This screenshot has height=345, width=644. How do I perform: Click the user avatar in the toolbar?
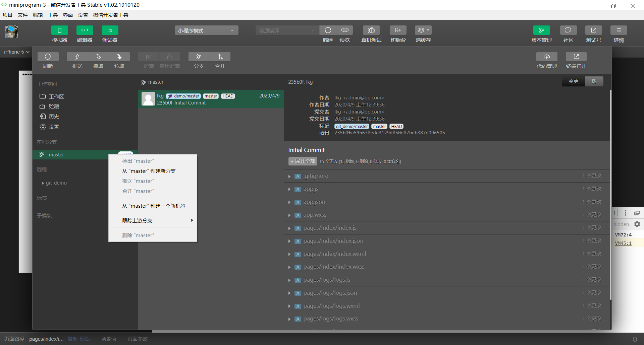[11, 32]
